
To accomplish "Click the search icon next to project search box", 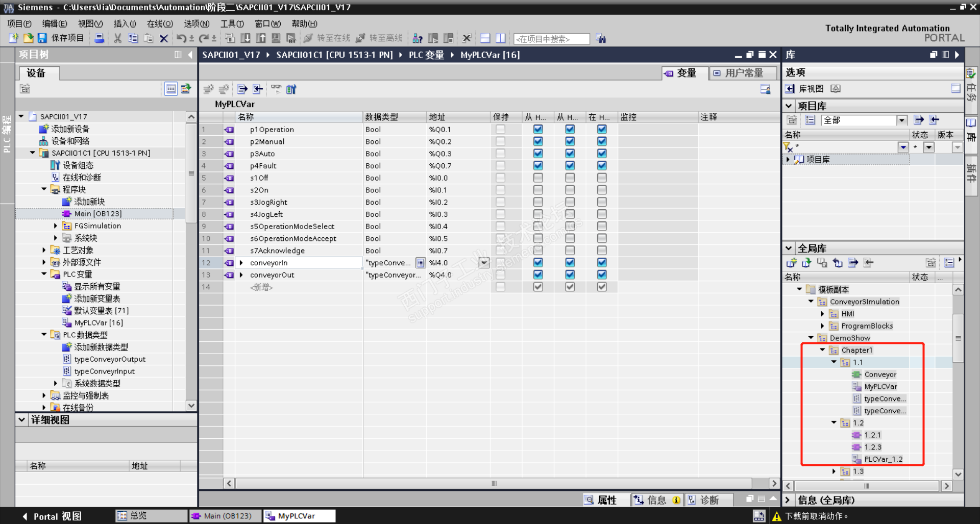I will pyautogui.click(x=601, y=39).
